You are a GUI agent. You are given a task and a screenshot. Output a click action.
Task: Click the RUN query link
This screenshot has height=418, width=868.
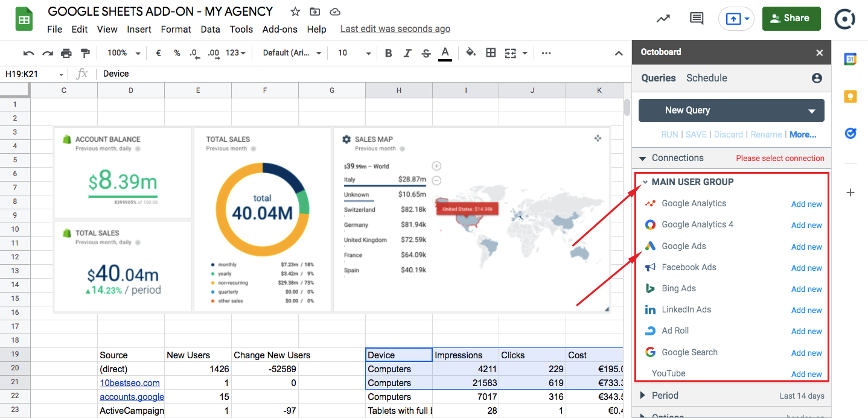(x=669, y=135)
